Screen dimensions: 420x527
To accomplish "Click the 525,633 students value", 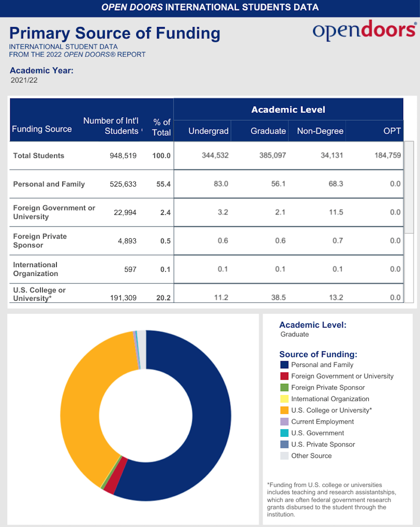I will 123,184.
